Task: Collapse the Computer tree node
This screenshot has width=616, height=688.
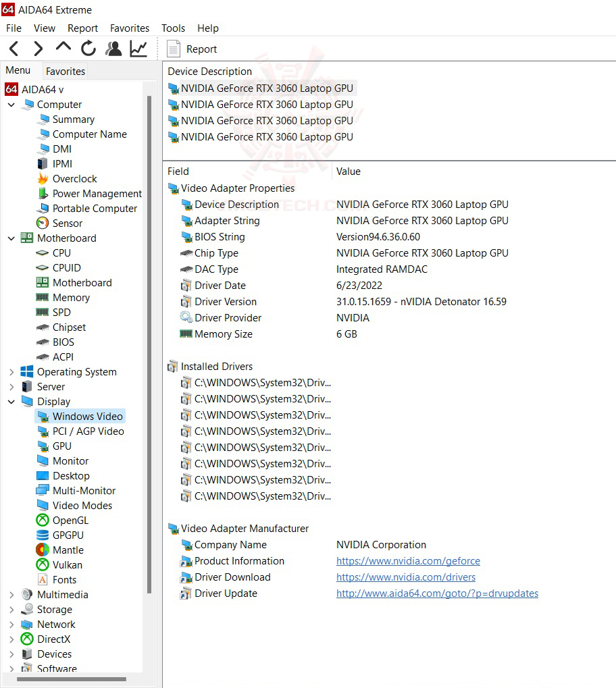Action: pos(11,105)
